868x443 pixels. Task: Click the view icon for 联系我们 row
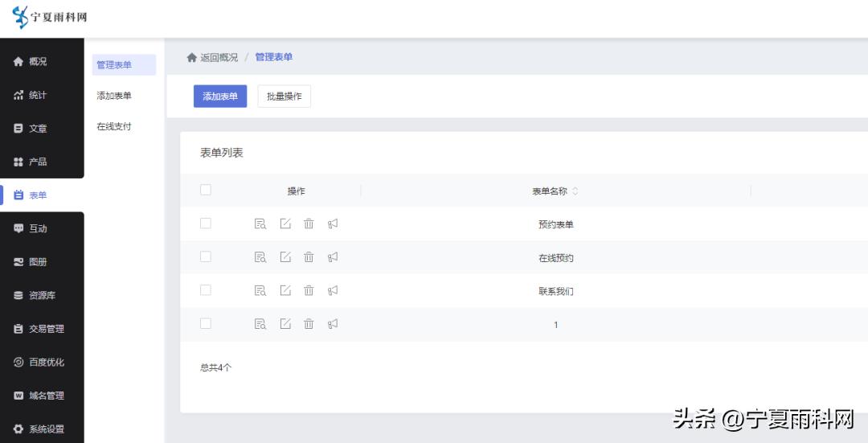coord(260,290)
